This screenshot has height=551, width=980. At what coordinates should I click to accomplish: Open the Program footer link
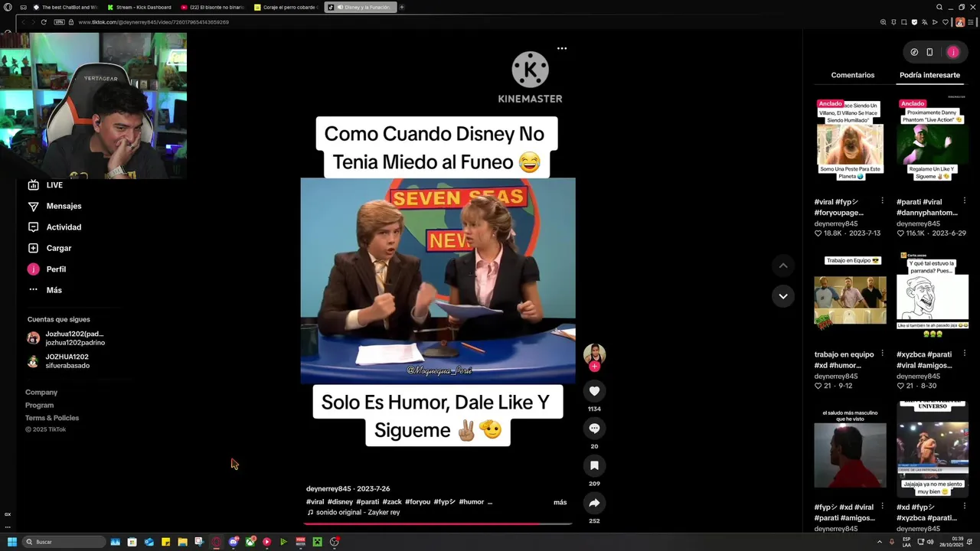click(39, 405)
